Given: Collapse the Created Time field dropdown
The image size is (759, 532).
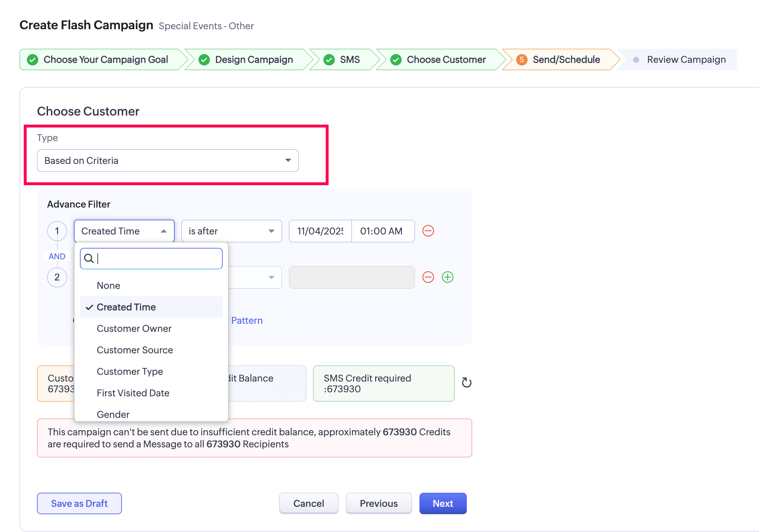Looking at the screenshot, I should 124,231.
